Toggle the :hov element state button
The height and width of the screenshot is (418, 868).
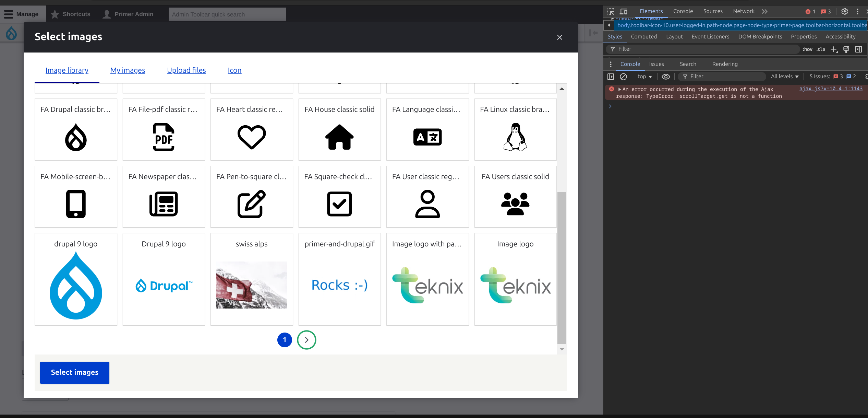[807, 49]
